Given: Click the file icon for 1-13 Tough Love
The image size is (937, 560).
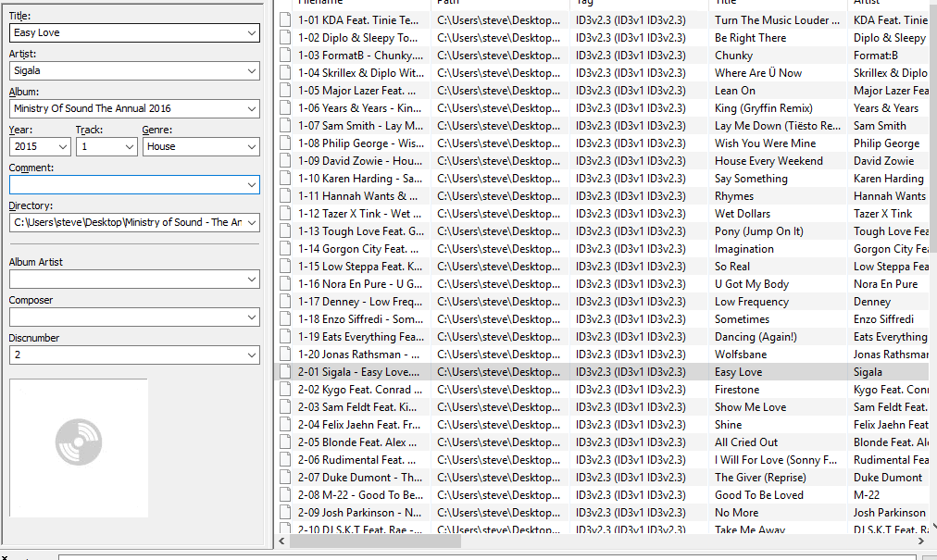Looking at the screenshot, I should click(286, 231).
